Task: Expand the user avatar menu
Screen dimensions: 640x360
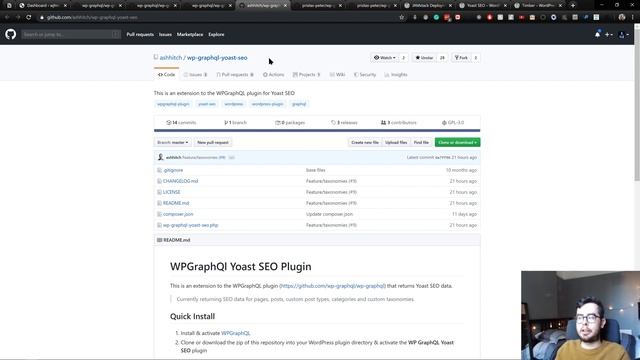Action: click(624, 35)
